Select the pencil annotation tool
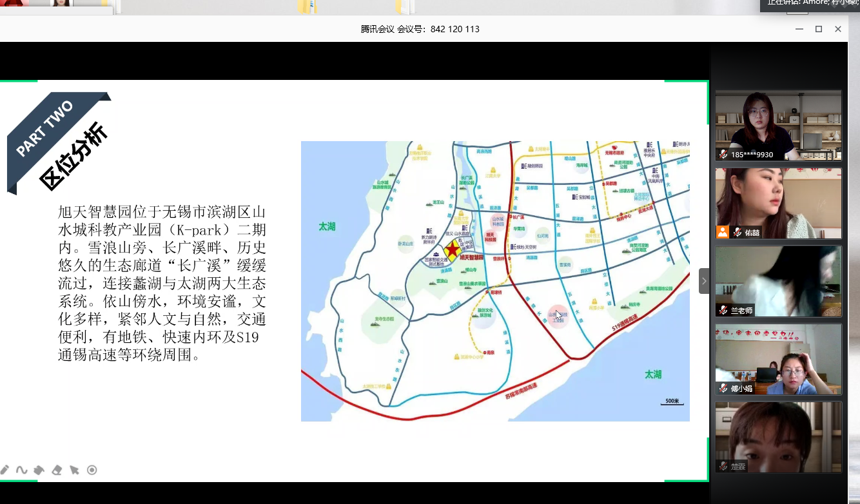The width and height of the screenshot is (860, 504). click(x=5, y=470)
